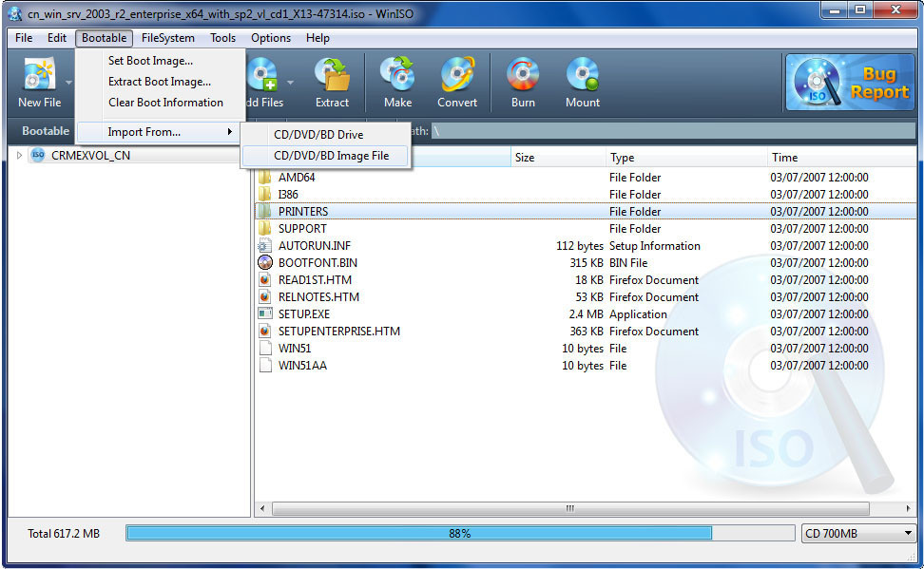
Task: Choose Set Boot Image... menu entry
Action: point(161,61)
